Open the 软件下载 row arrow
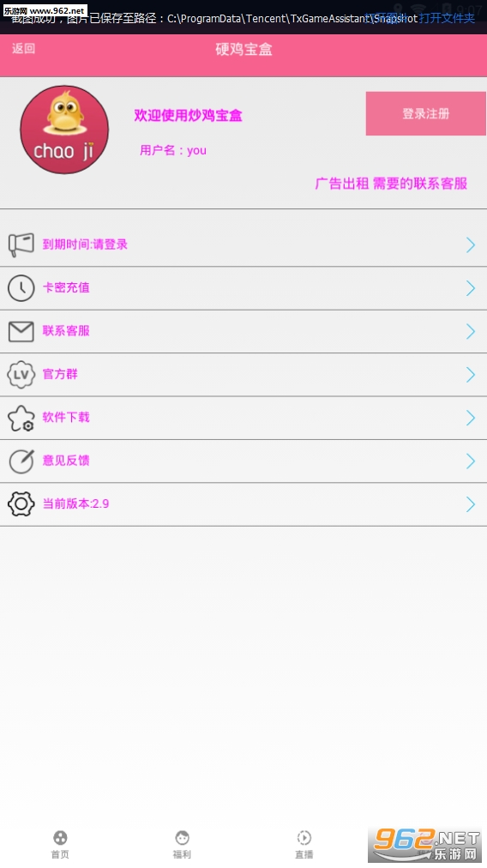Viewport: 487px width, 868px height. click(471, 418)
